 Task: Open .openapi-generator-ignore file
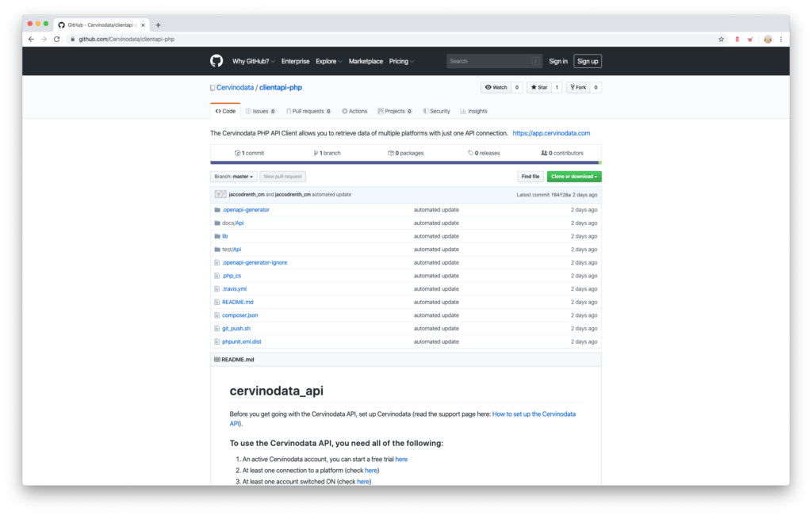pos(255,262)
